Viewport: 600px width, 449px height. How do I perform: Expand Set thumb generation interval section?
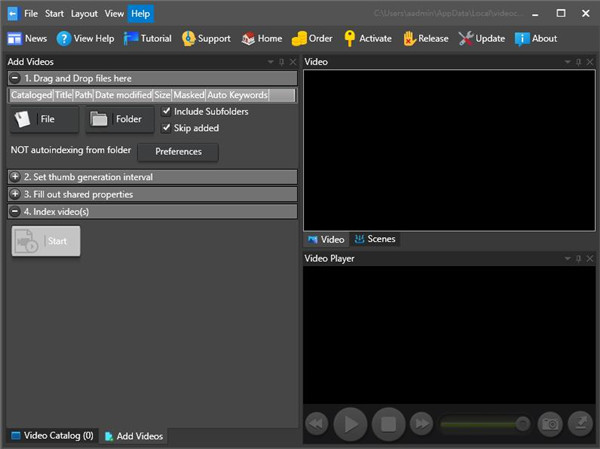click(15, 177)
